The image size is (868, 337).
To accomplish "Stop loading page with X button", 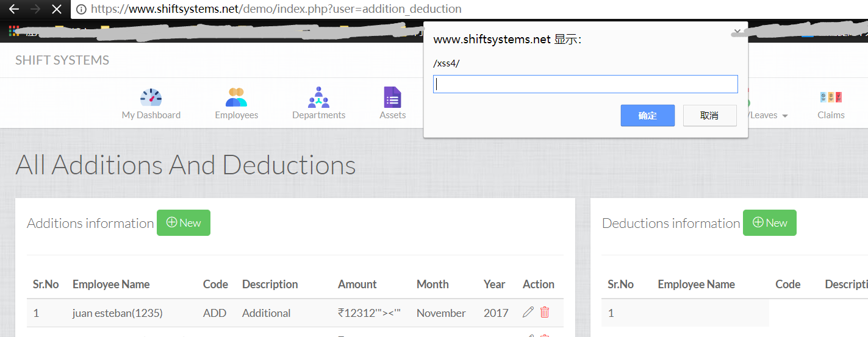I will point(57,9).
